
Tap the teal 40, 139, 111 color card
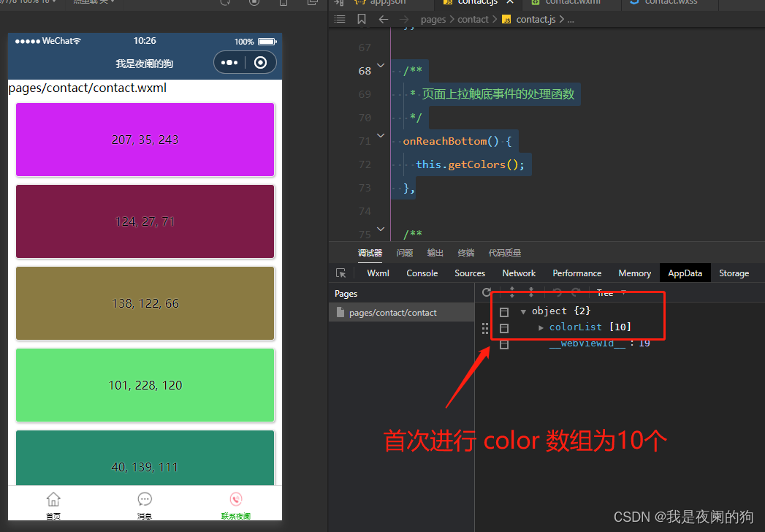(x=145, y=457)
